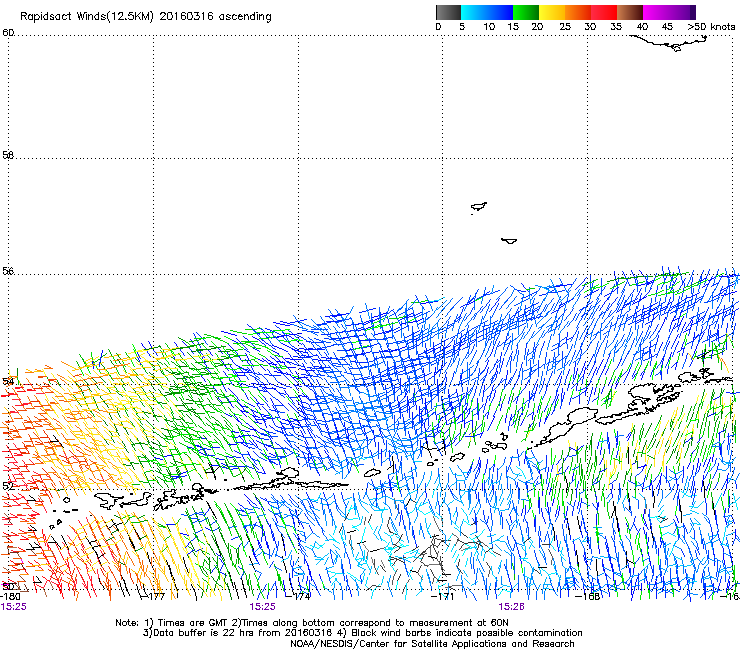Image resolution: width=740 pixels, height=650 pixels.
Task: Click the '-177' longitude label
Action: coord(154,596)
